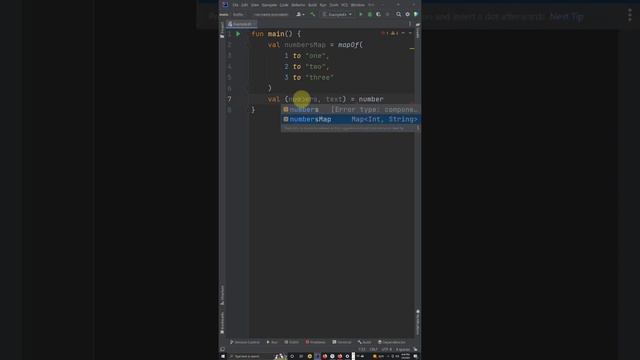Click the Run with Coverage toolbar icon
This screenshot has height=360, width=640.
378,14
